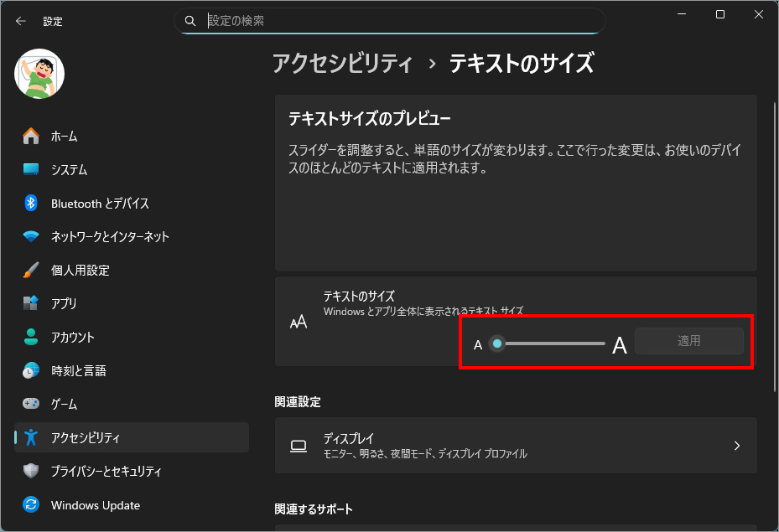
Task: Select the System monitor icon
Action: [x=31, y=169]
